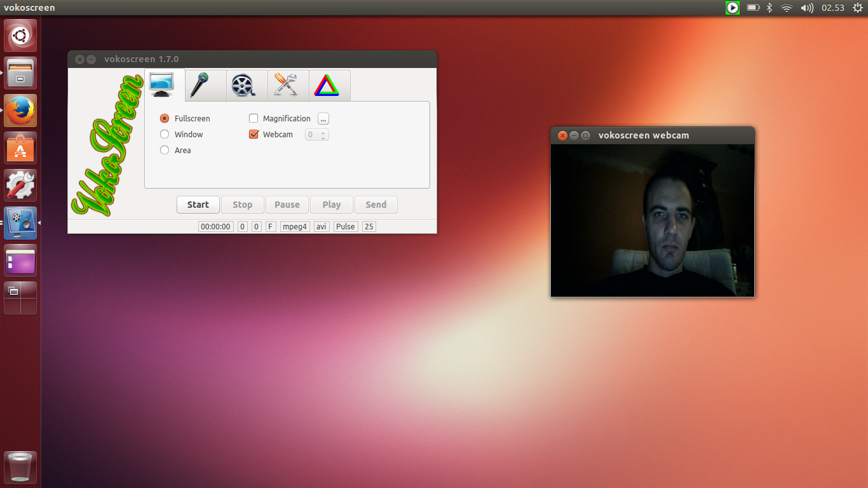Click the Webcam device number spin box
The width and height of the screenshot is (868, 488).
(x=317, y=135)
